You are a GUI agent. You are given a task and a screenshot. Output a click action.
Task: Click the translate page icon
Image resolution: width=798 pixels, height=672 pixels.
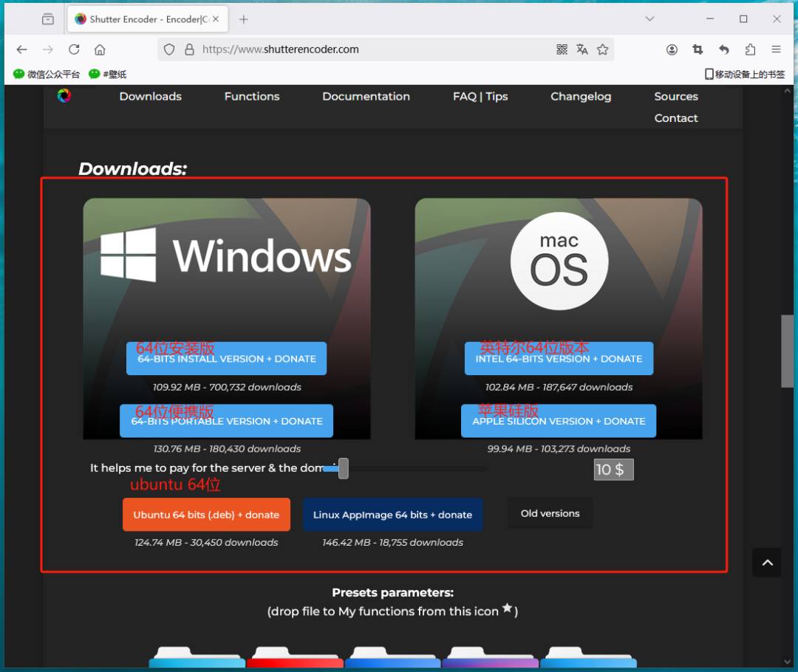pos(582,49)
